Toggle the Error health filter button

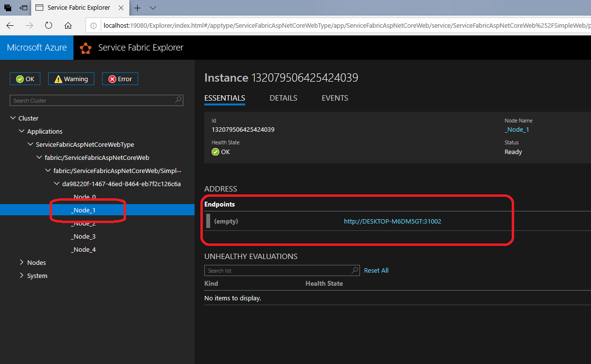(120, 79)
